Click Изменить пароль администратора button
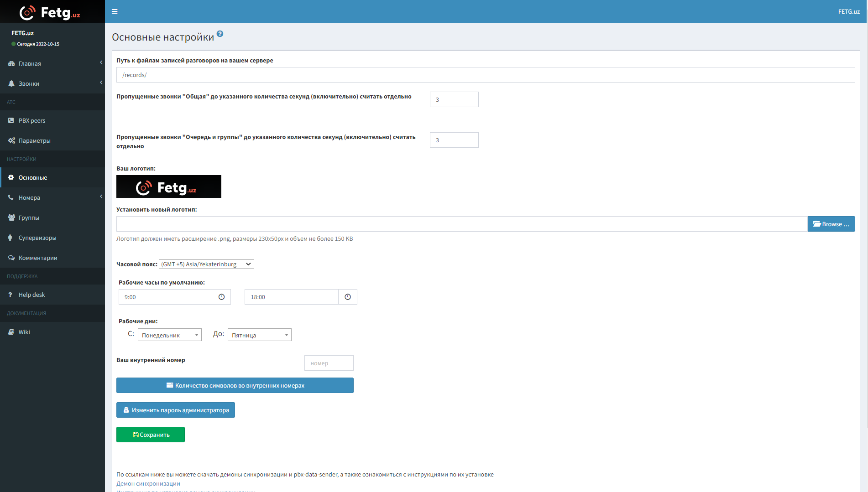 176,410
